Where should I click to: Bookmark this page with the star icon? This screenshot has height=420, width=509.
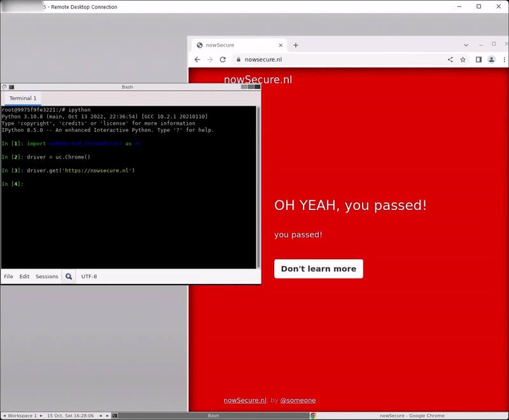463,59
